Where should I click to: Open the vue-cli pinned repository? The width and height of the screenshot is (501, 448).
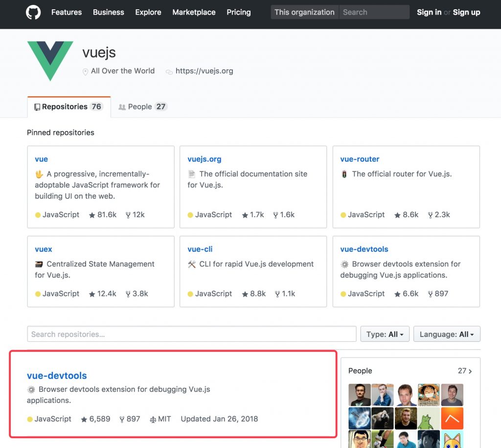200,249
